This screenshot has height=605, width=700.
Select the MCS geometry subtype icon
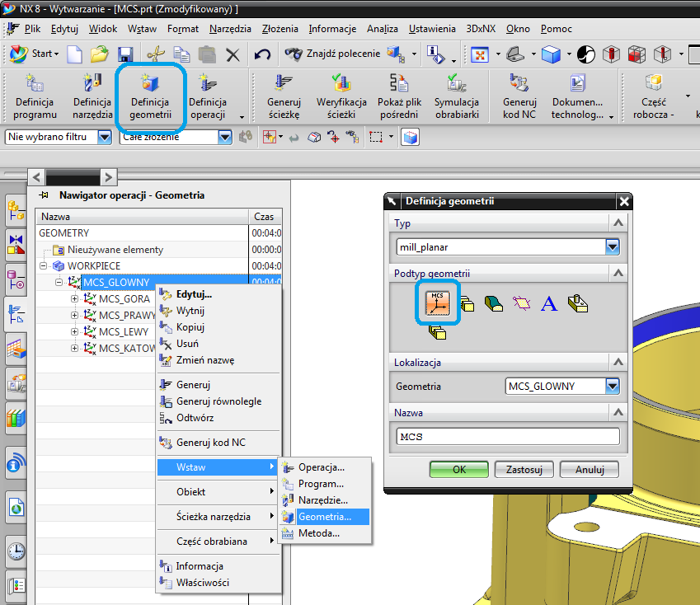point(438,303)
